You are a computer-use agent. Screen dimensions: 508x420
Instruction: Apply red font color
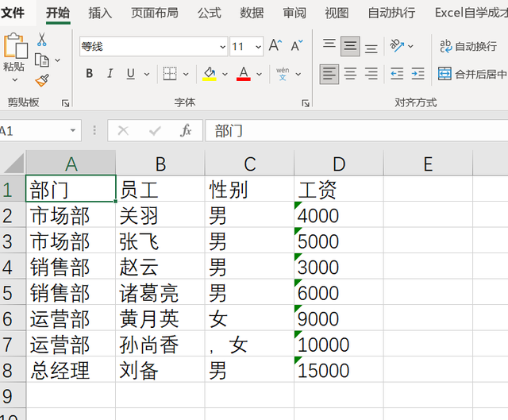tap(244, 74)
